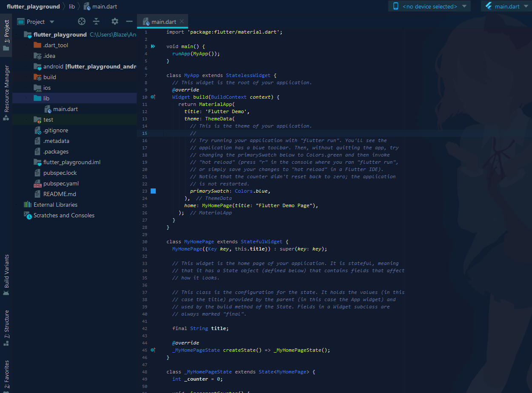Click lib in the breadcrumb bar
Image resolution: width=532 pixels, height=393 pixels.
point(72,6)
